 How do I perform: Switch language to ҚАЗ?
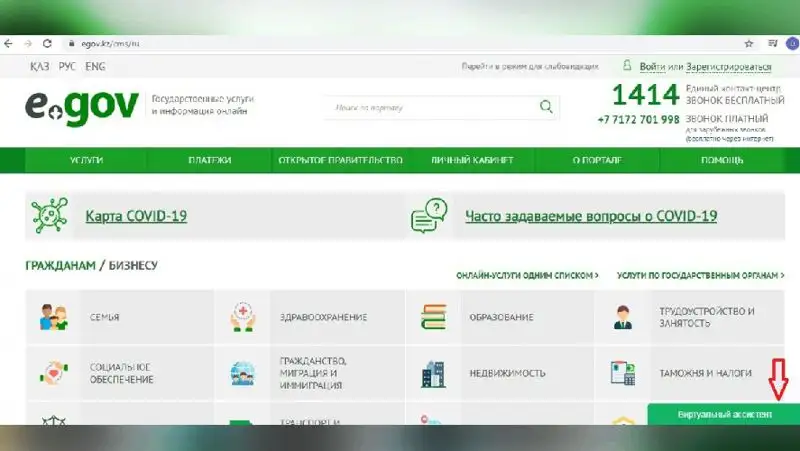pyautogui.click(x=39, y=67)
